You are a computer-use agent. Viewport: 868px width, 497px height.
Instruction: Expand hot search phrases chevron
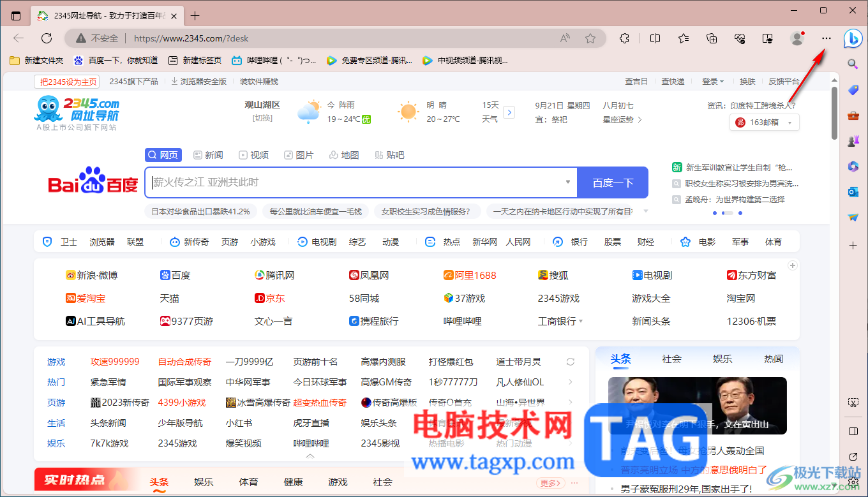(645, 211)
